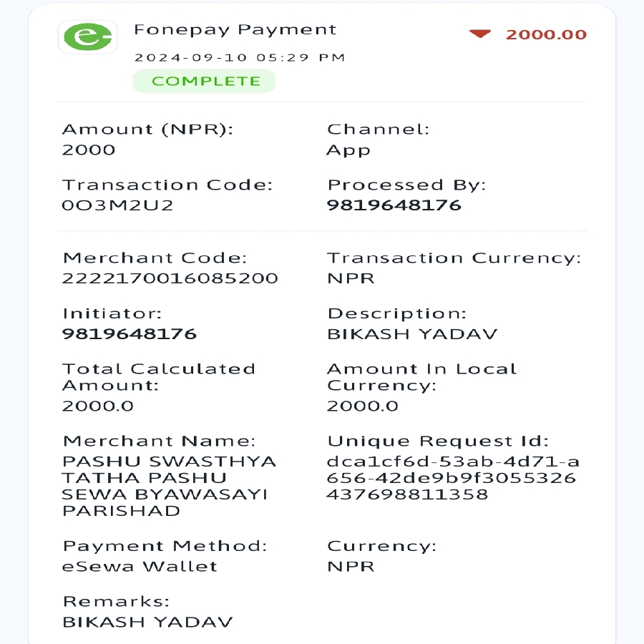
Task: Select the 2000.00 amount in red
Action: tap(546, 34)
